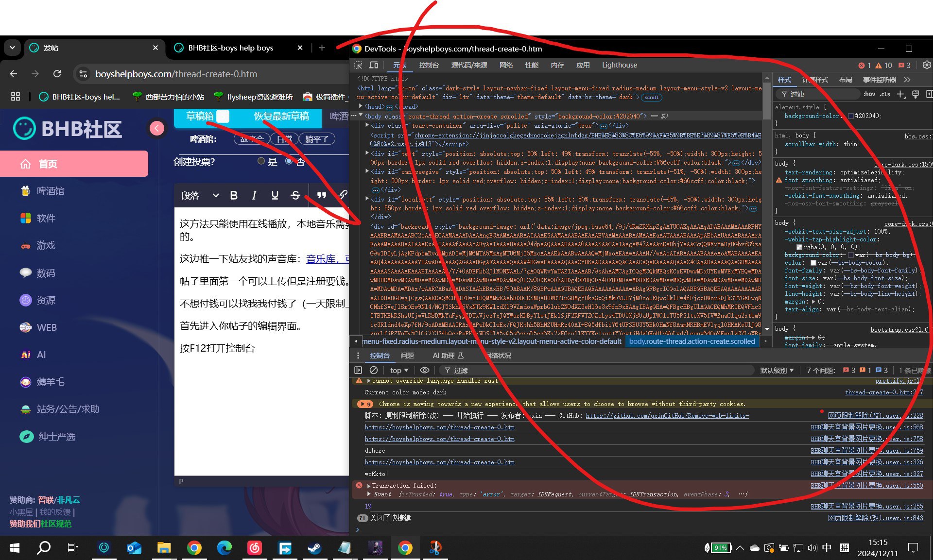Open the site information icon in address bar
Image resolution: width=934 pixels, height=560 pixels.
[83, 74]
